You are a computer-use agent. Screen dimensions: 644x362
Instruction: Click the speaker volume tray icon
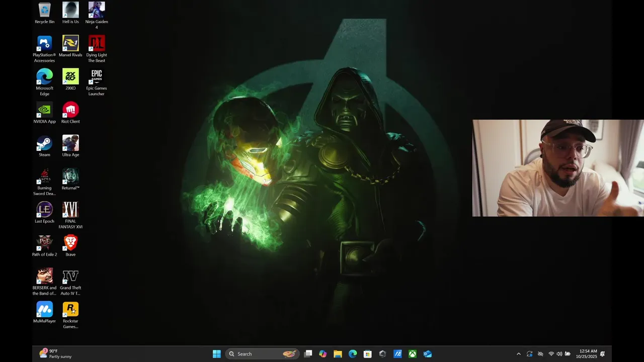pos(559,354)
